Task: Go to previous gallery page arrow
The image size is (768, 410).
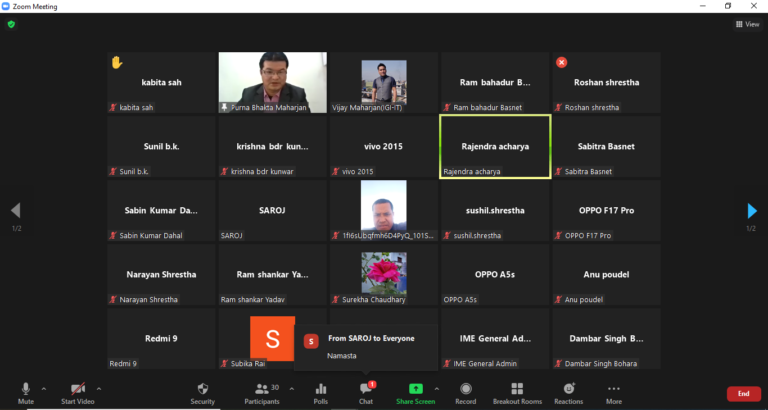Action: 16,211
